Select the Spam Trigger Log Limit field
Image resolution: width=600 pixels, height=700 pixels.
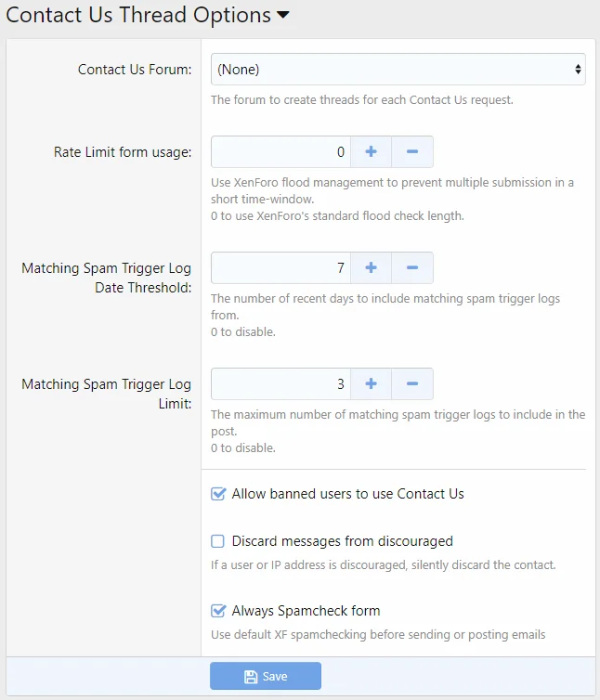pyautogui.click(x=280, y=383)
